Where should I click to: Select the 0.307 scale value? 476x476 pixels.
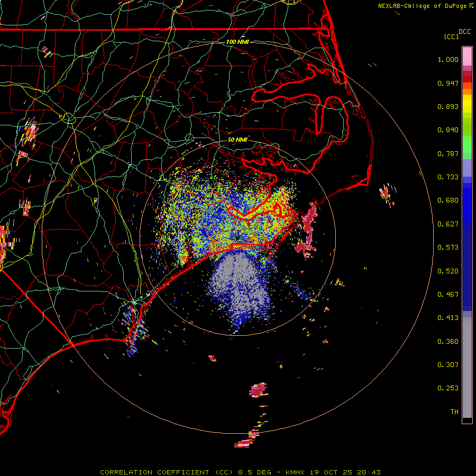pos(448,365)
